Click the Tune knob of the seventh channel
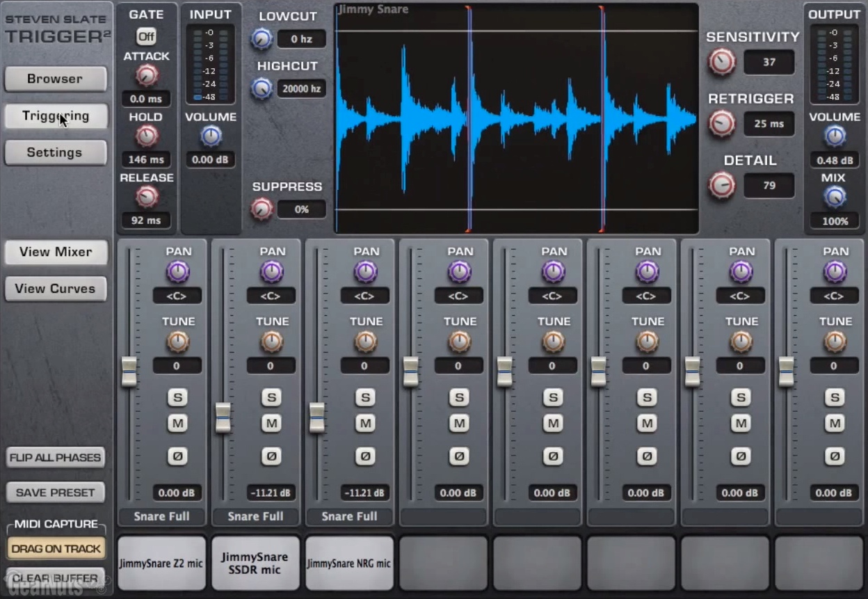Viewport: 868px width, 599px height. [741, 342]
